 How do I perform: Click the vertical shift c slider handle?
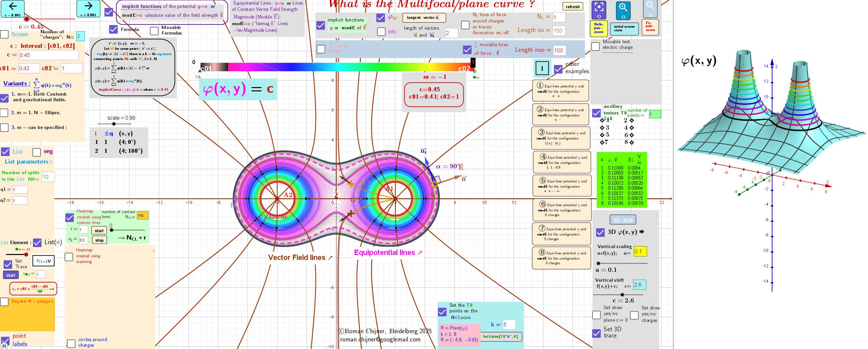click(622, 294)
